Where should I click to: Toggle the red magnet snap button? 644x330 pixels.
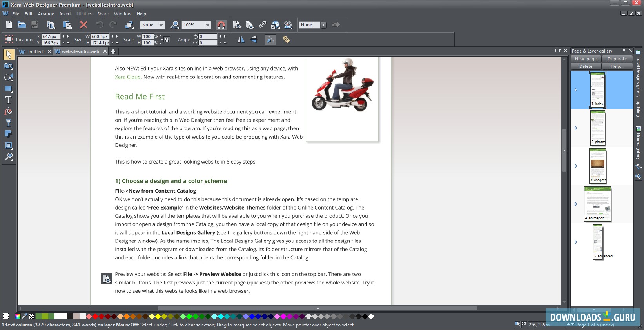[x=221, y=25]
